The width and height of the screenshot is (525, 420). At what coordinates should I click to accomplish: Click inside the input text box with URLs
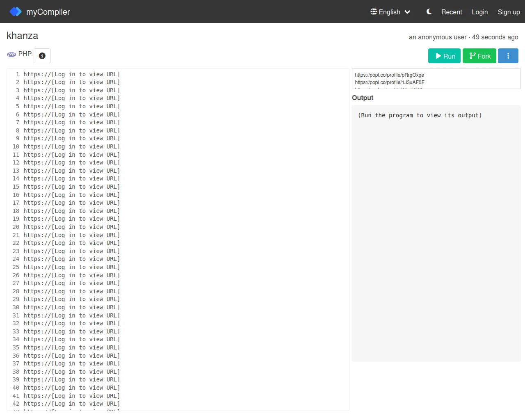(436, 78)
